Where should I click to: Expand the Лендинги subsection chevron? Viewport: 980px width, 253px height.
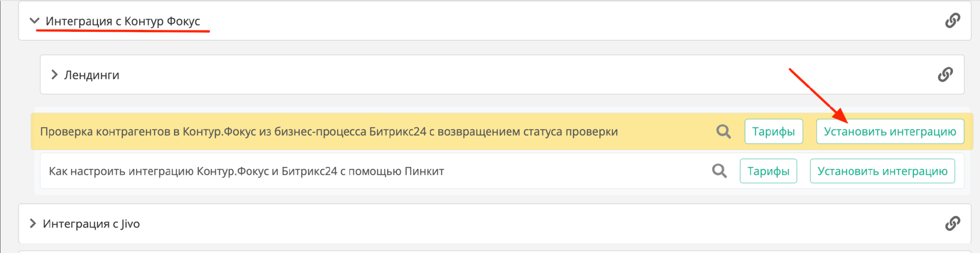[x=54, y=75]
